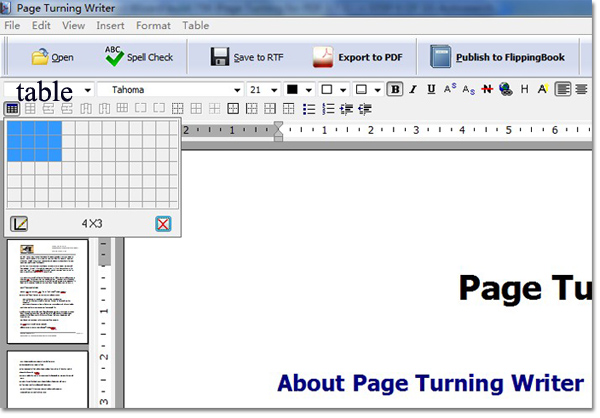Close the table grid popup
Image resolution: width=600 pixels, height=418 pixels.
[163, 224]
